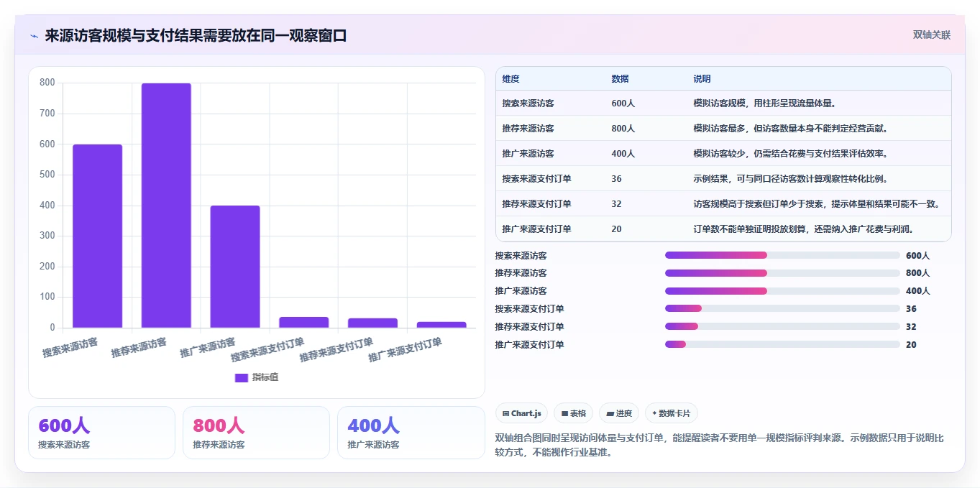Click the 推荐来源支付订单 32 progress bar
Screen dimensions: 980x488
782,326
